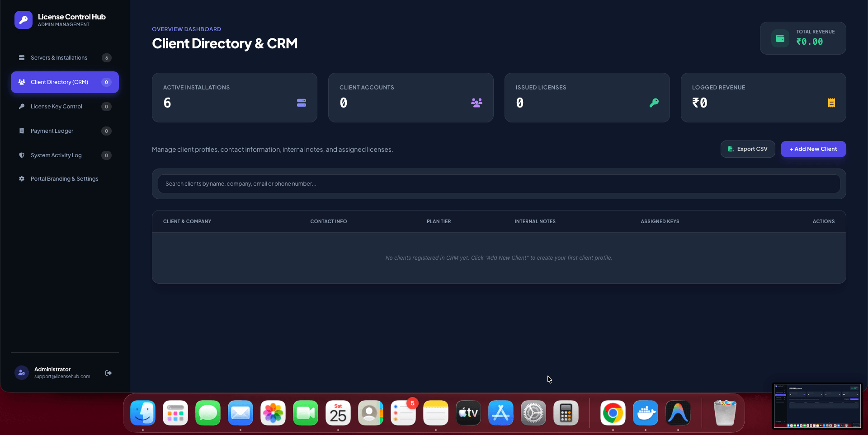Click the Total Revenue summary box
Viewport: 868px width, 435px height.
click(803, 38)
